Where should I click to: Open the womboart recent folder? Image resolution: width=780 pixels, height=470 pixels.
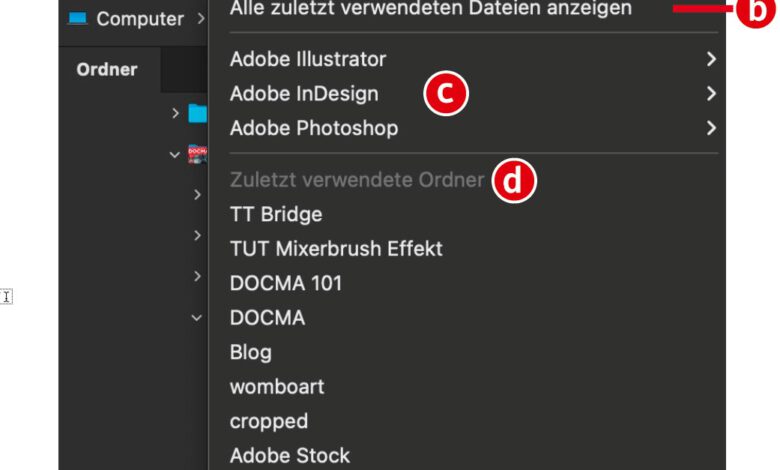pyautogui.click(x=277, y=386)
